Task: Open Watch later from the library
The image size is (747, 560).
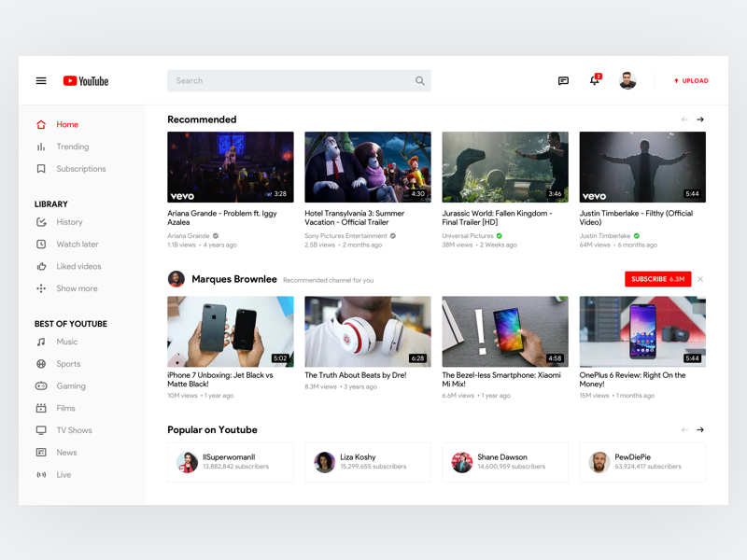Action: coord(78,244)
